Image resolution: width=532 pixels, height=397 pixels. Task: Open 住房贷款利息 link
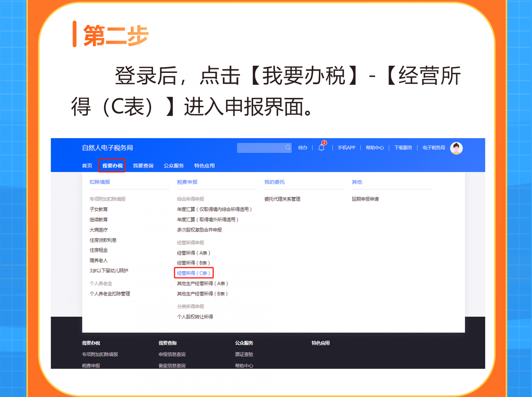[103, 240]
